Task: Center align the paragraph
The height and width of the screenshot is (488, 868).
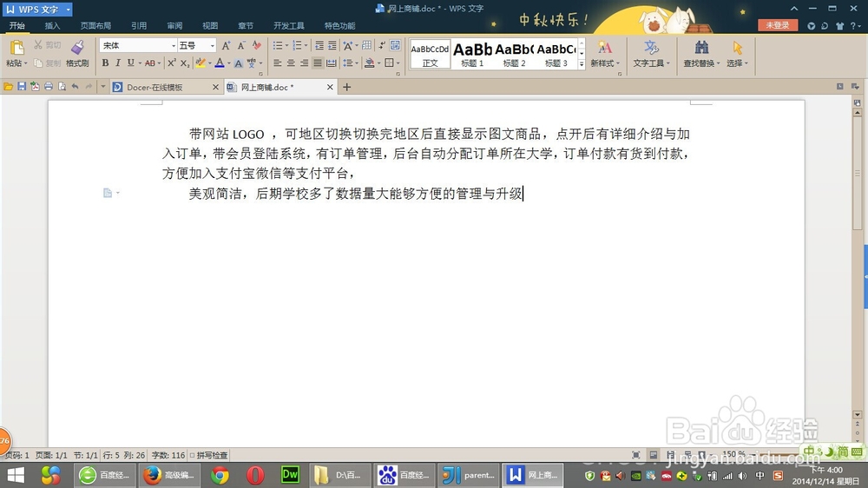Action: (291, 63)
